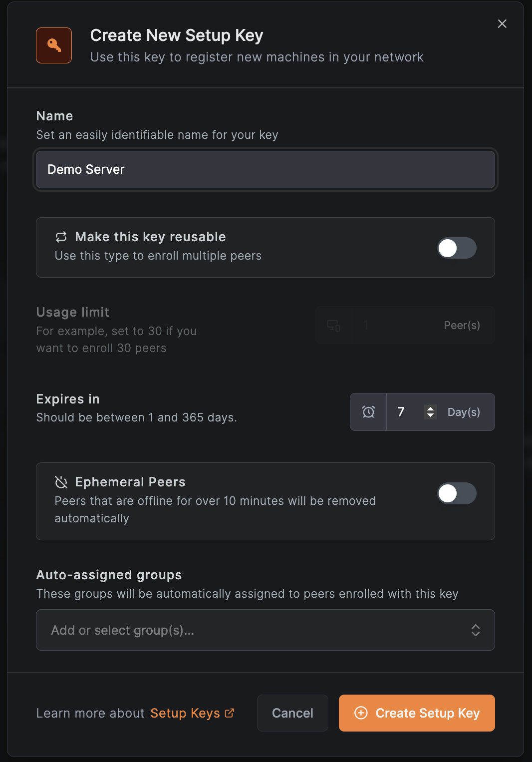The image size is (532, 762).
Task: Turn on the Ephemeral Peers toggle
Action: 457,493
